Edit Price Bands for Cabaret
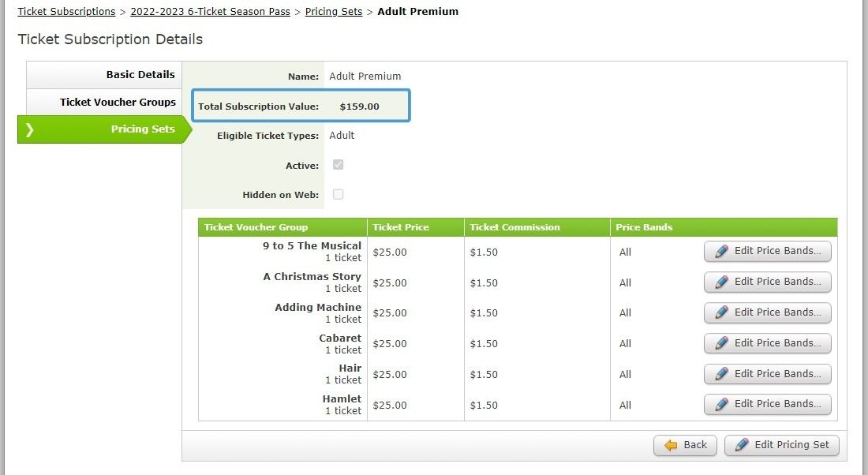This screenshot has height=475, width=868. (767, 343)
